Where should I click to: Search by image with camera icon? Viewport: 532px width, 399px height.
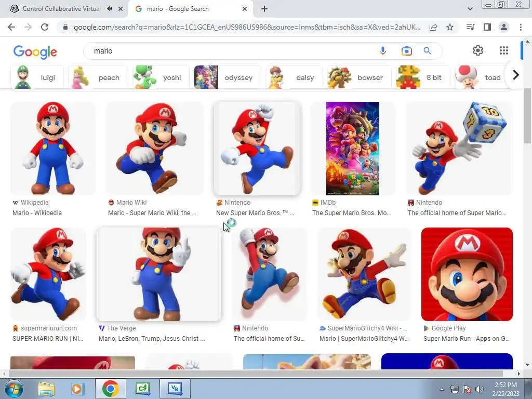pyautogui.click(x=406, y=51)
